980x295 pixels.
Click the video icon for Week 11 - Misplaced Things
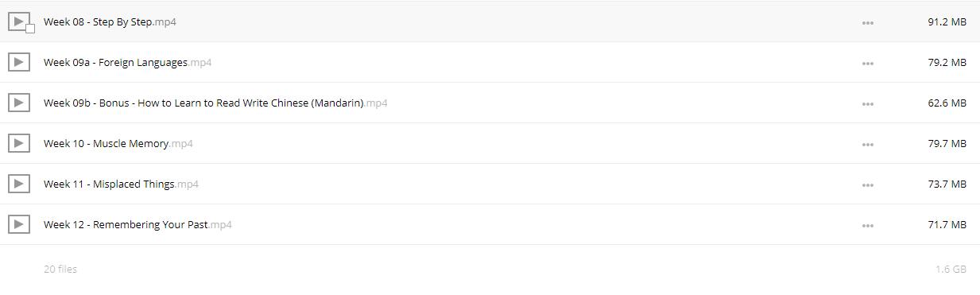pos(18,184)
